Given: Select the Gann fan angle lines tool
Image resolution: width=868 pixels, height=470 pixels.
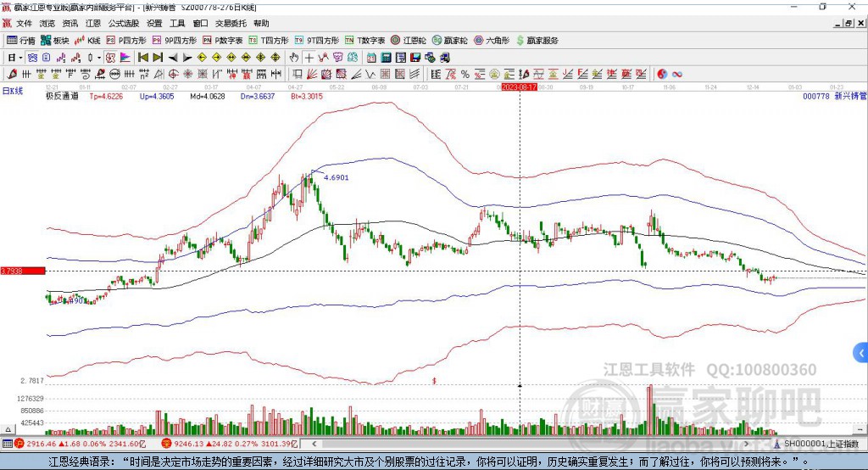Looking at the screenshot, I should click(x=312, y=74).
